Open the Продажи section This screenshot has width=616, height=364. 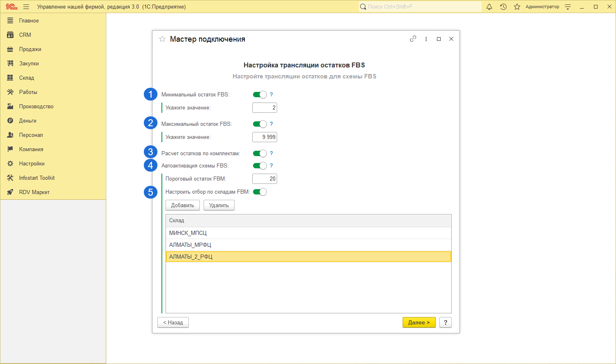coord(30,49)
